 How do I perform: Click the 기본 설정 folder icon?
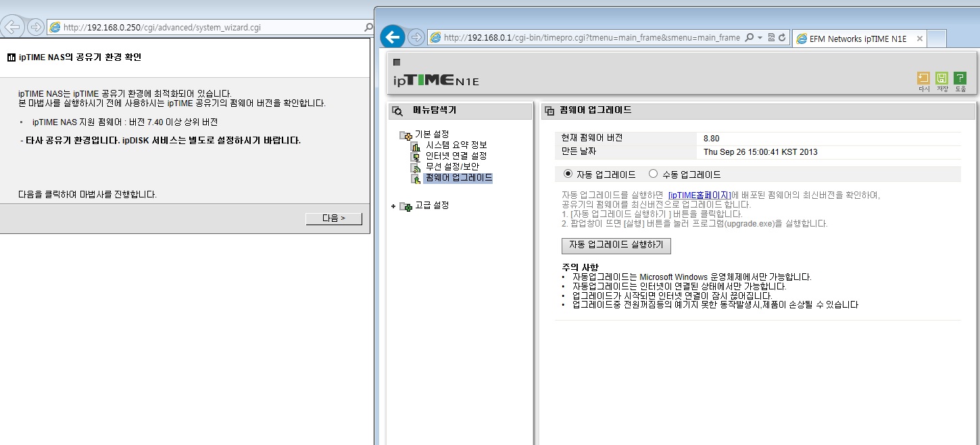click(x=406, y=135)
